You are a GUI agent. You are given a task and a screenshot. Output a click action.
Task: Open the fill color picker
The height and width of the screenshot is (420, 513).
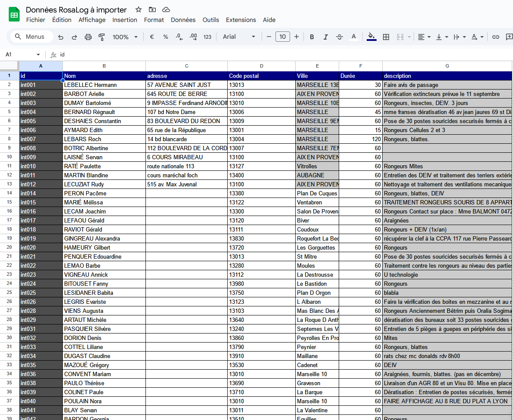(x=371, y=37)
